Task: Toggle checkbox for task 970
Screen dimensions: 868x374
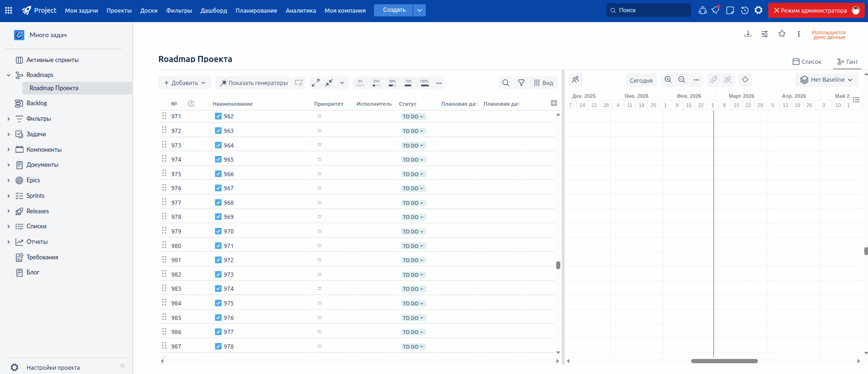Action: pos(218,231)
